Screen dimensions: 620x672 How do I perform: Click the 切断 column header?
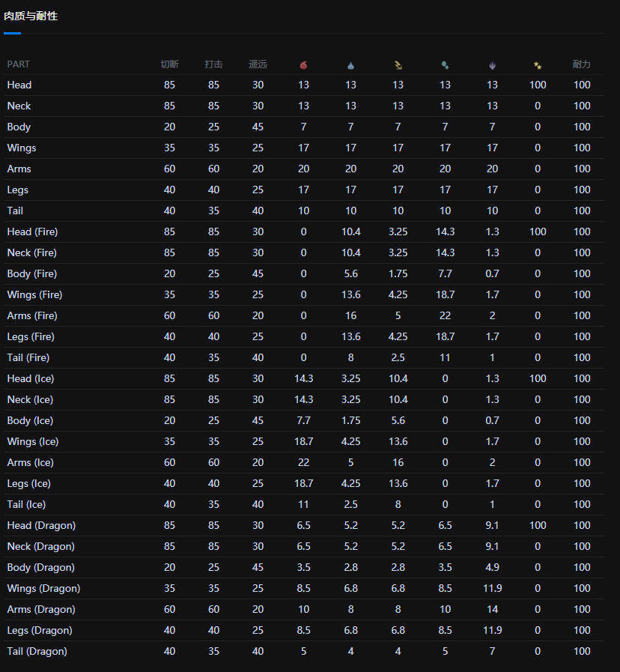169,64
